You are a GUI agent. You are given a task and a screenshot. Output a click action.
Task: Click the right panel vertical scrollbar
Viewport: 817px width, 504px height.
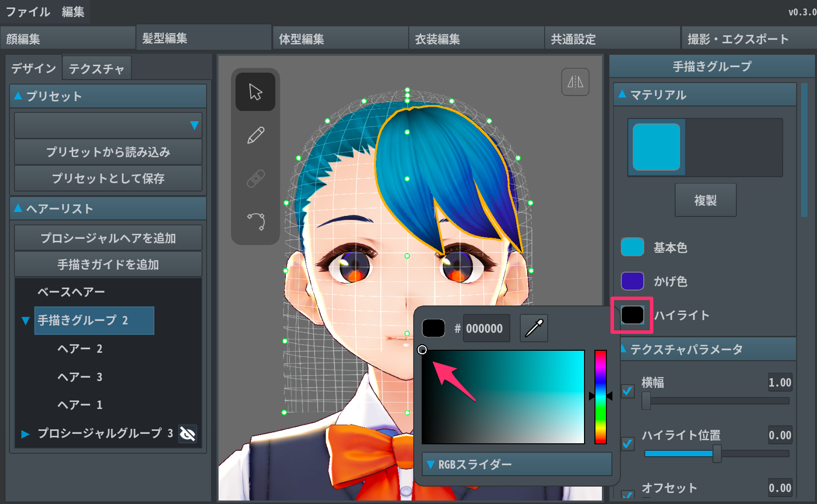804,149
